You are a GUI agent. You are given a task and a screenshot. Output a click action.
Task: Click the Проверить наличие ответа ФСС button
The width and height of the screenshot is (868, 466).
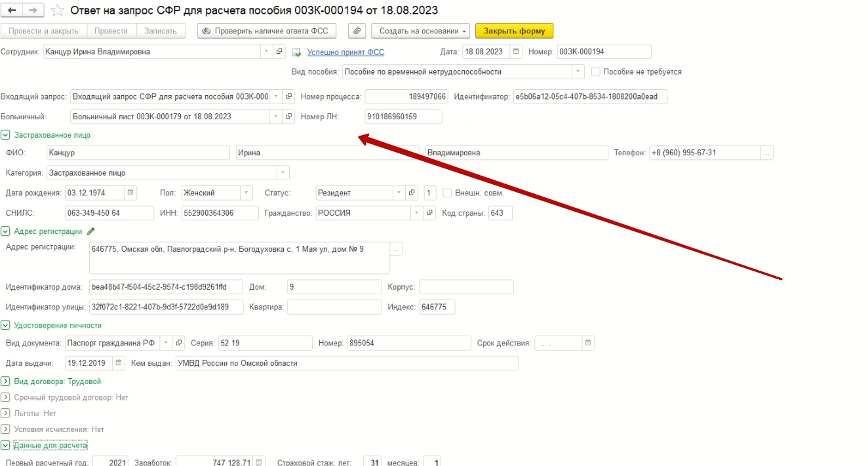click(x=267, y=31)
